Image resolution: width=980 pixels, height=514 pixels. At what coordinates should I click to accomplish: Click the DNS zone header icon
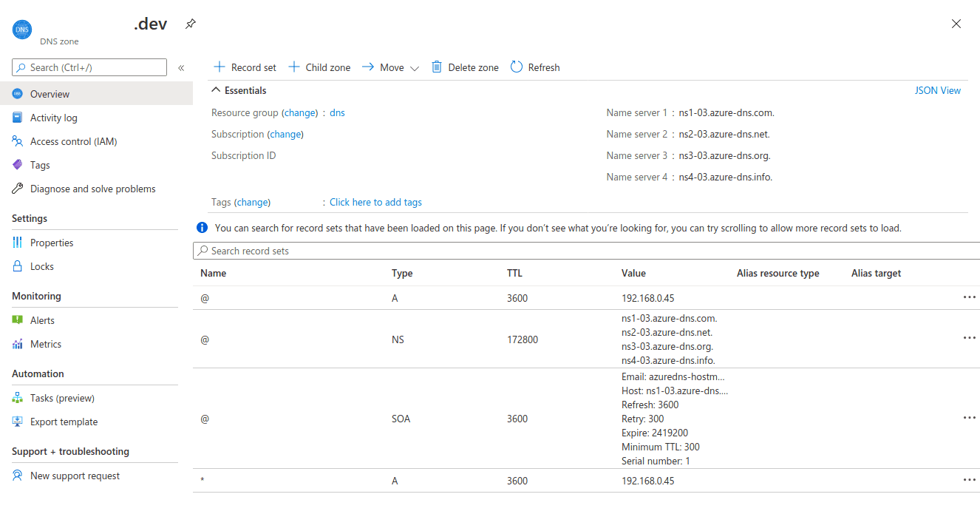click(x=21, y=29)
